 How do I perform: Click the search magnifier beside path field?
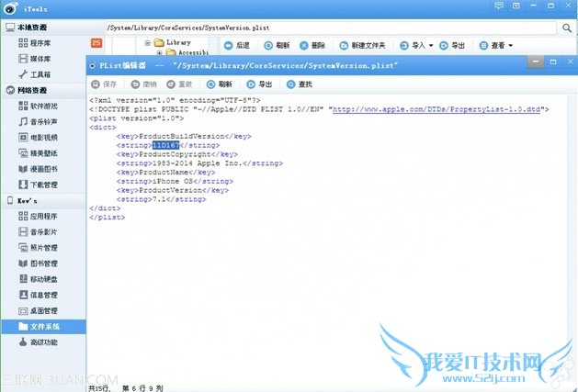coord(567,28)
